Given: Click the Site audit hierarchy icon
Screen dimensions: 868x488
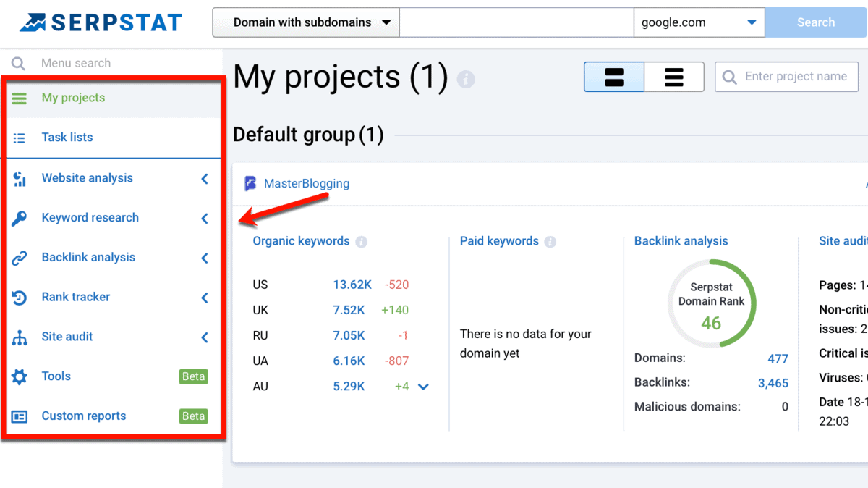Looking at the screenshot, I should point(20,337).
